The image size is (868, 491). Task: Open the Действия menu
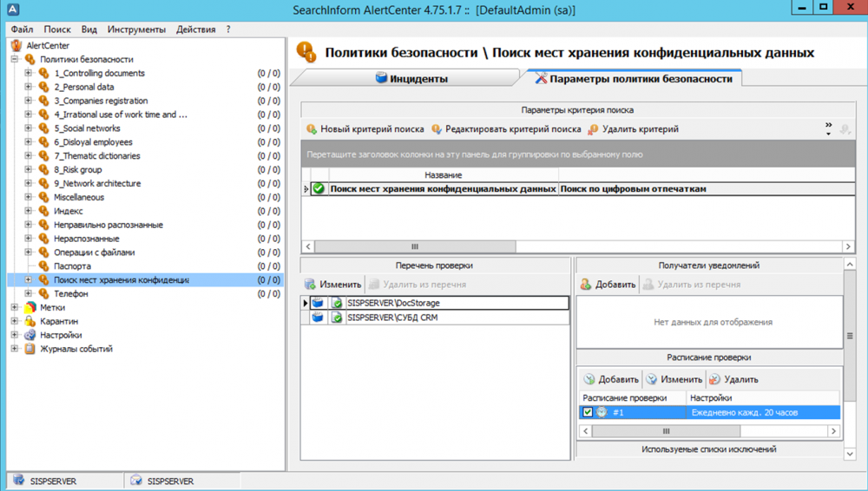click(x=195, y=29)
